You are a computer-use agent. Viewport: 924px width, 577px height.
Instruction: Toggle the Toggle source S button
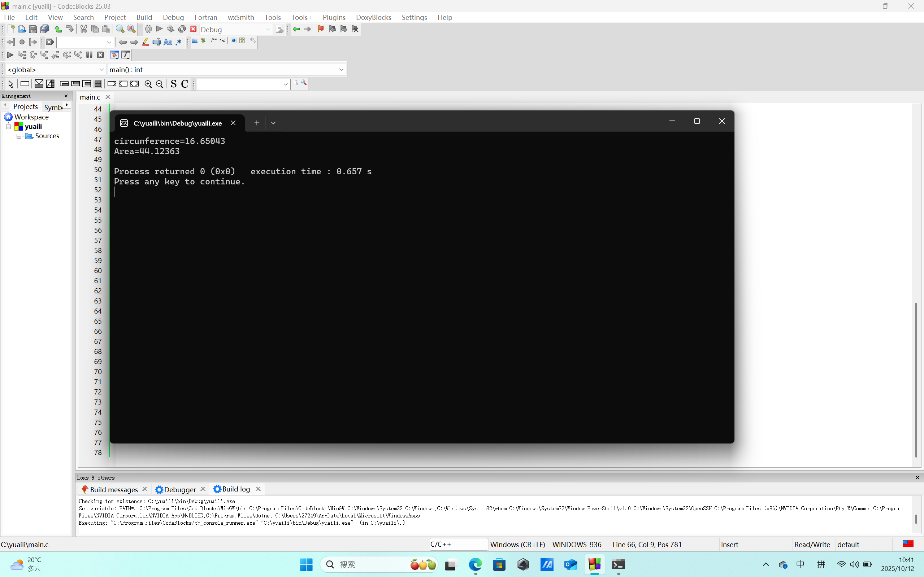point(173,84)
